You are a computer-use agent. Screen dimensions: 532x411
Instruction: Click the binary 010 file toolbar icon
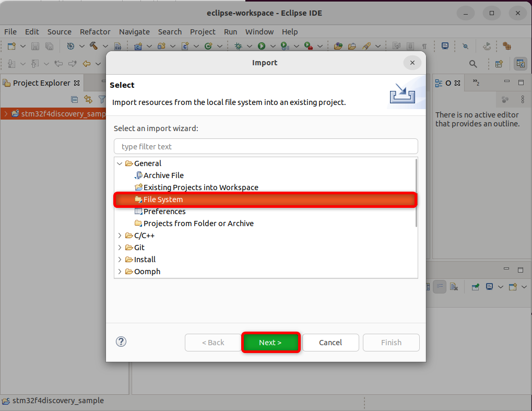pos(118,46)
